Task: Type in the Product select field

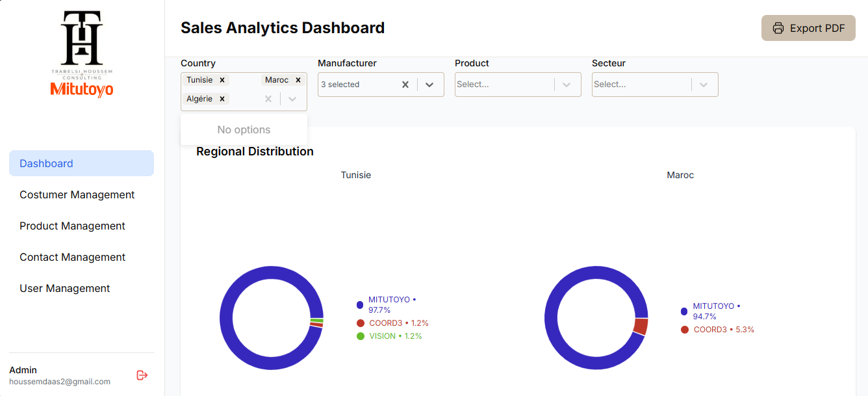Action: tap(500, 85)
